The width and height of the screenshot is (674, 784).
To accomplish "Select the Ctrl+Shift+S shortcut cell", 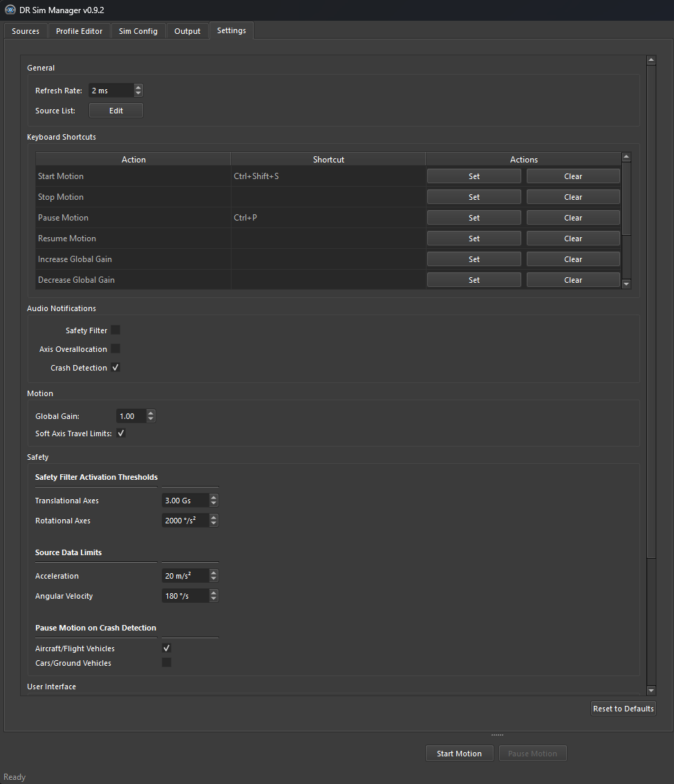I will coord(328,176).
